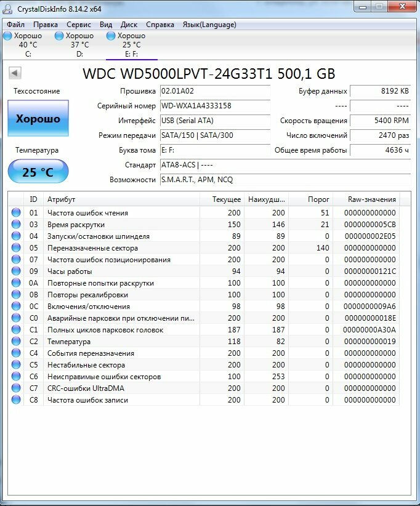Select the row Частота ошибок позиционирования

(x=204, y=259)
